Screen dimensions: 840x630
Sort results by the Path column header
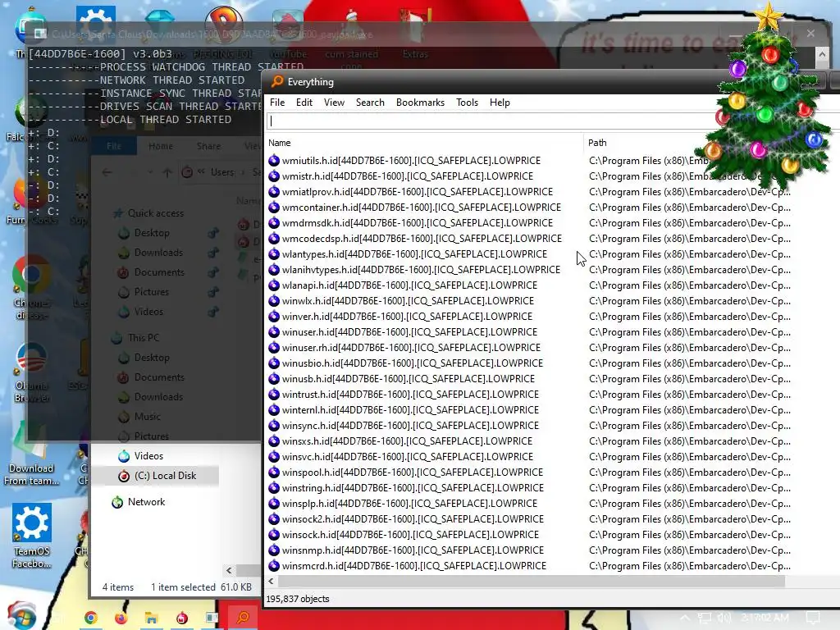597,143
